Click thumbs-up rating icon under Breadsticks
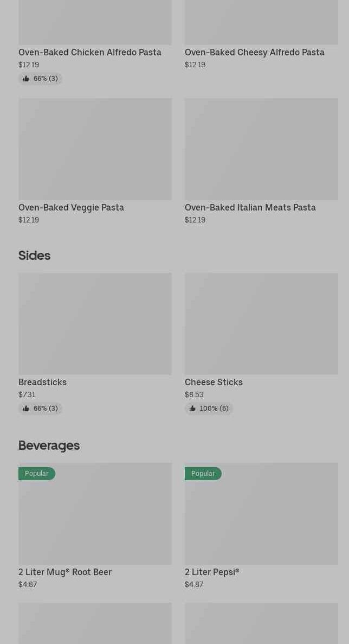 26,409
